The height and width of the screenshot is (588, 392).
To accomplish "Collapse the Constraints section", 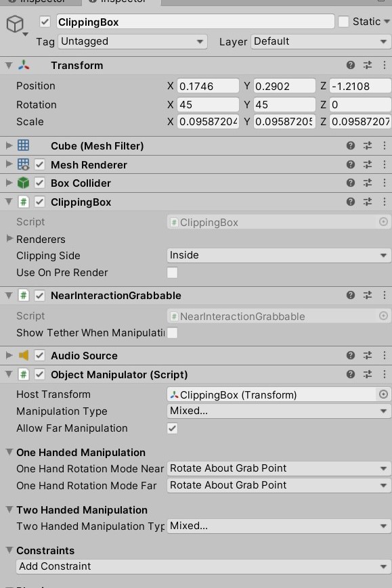I will click(x=9, y=549).
